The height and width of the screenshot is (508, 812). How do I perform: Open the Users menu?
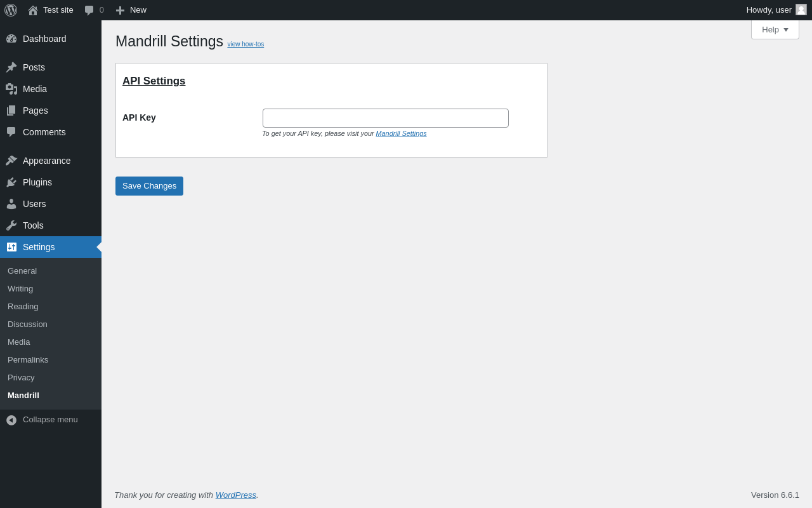pyautogui.click(x=51, y=204)
